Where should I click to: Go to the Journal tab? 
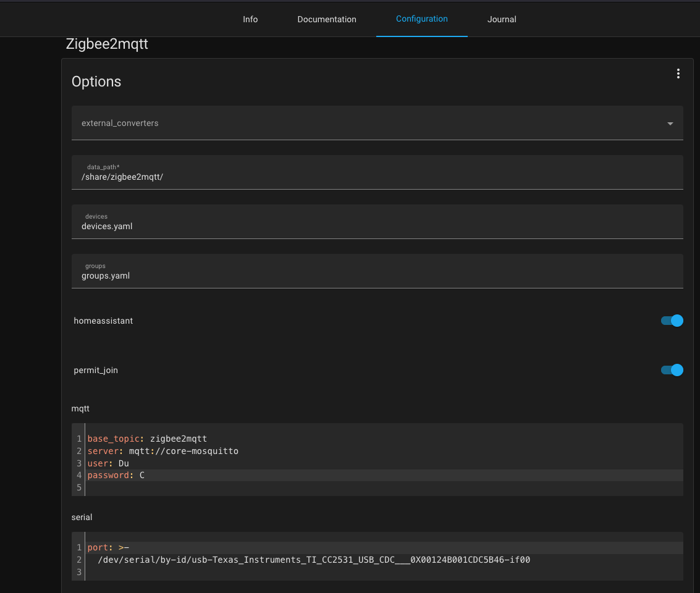point(502,19)
